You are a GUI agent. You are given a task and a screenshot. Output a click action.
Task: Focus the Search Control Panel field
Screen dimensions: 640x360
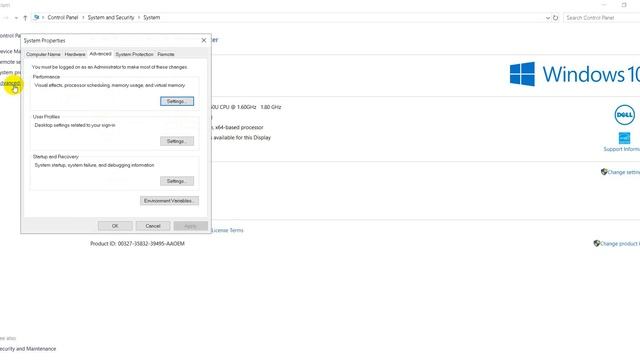[x=602, y=18]
